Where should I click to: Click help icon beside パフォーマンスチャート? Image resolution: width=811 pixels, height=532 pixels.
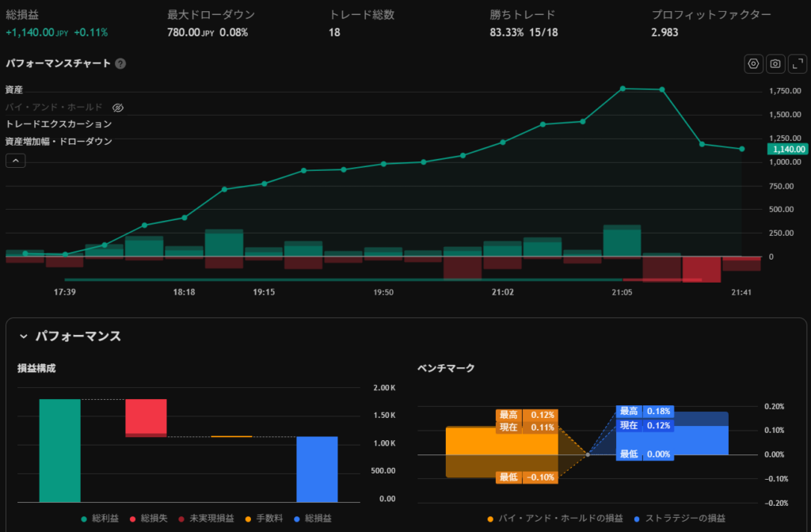pos(120,64)
